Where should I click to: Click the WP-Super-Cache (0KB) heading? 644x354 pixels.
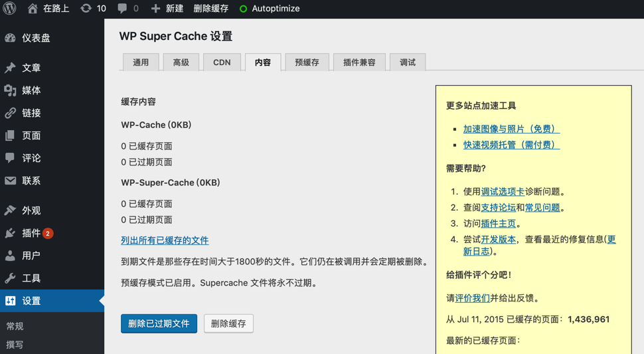coord(171,183)
